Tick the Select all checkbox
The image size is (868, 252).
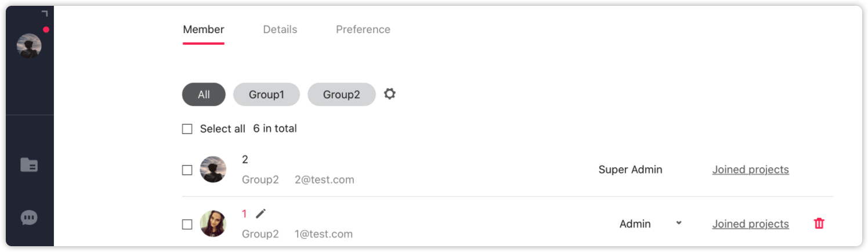coord(187,129)
